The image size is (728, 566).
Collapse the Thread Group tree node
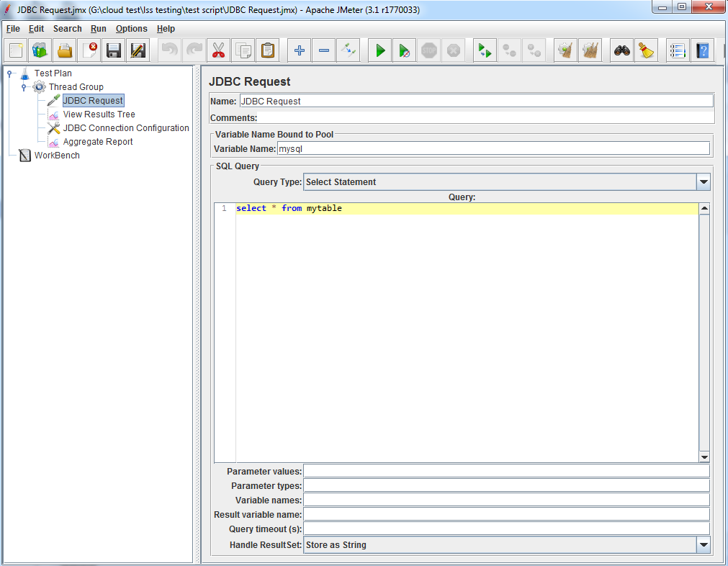[24, 87]
